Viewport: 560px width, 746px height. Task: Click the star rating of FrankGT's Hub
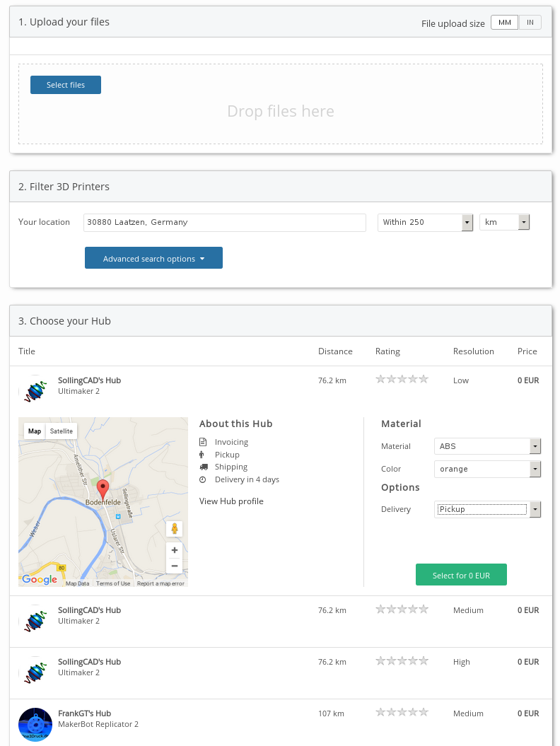pyautogui.click(x=402, y=713)
